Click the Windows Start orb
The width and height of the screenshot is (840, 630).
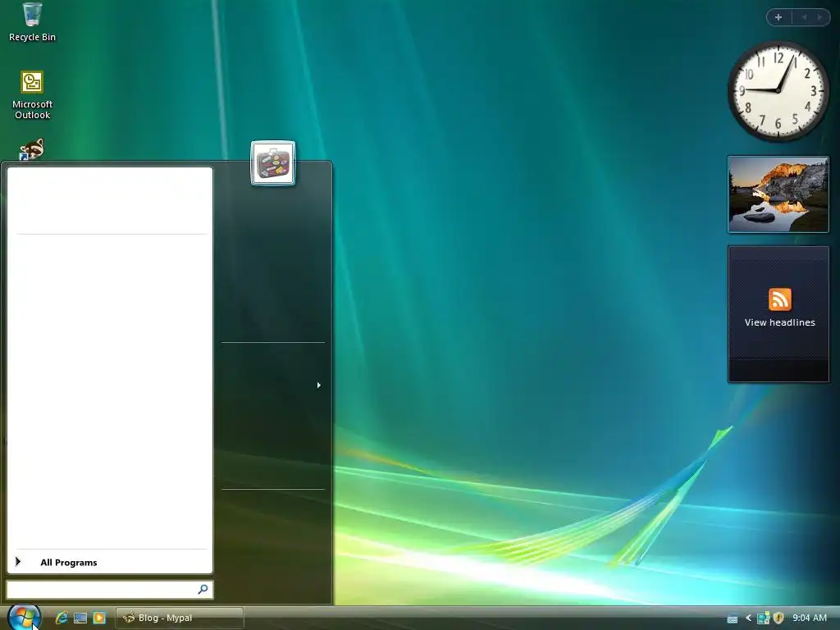coord(24,617)
